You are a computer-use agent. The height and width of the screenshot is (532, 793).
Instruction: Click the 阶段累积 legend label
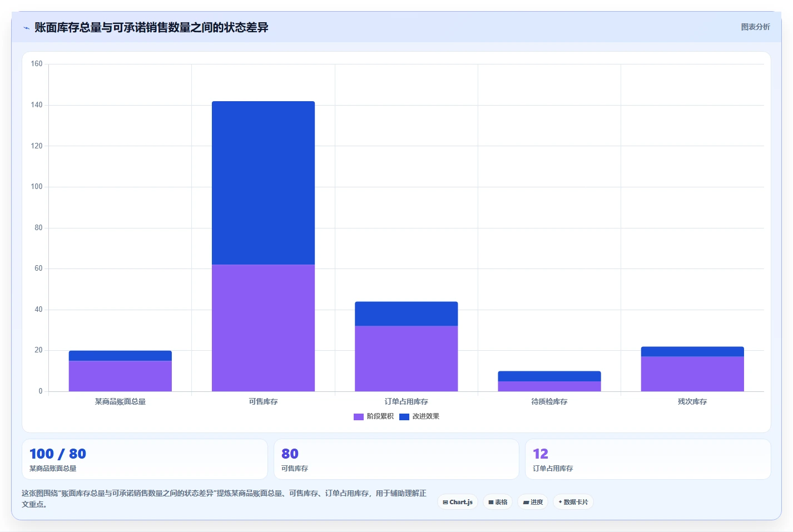(380, 416)
